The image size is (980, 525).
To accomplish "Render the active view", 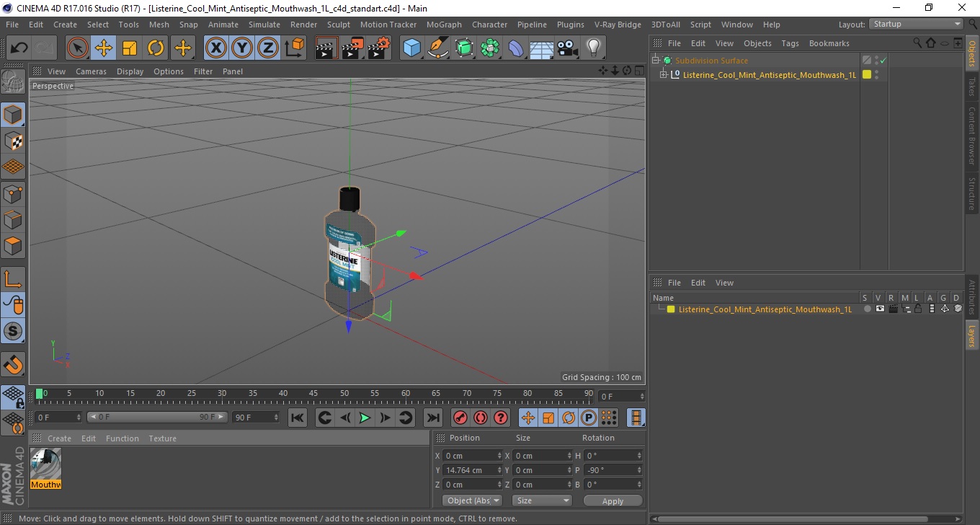I will 326,48.
